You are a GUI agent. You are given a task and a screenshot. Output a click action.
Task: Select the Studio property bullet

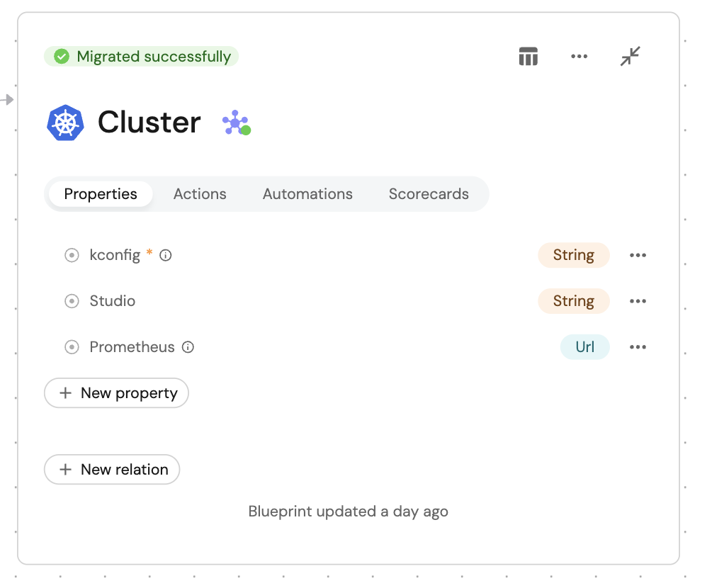[x=72, y=301]
